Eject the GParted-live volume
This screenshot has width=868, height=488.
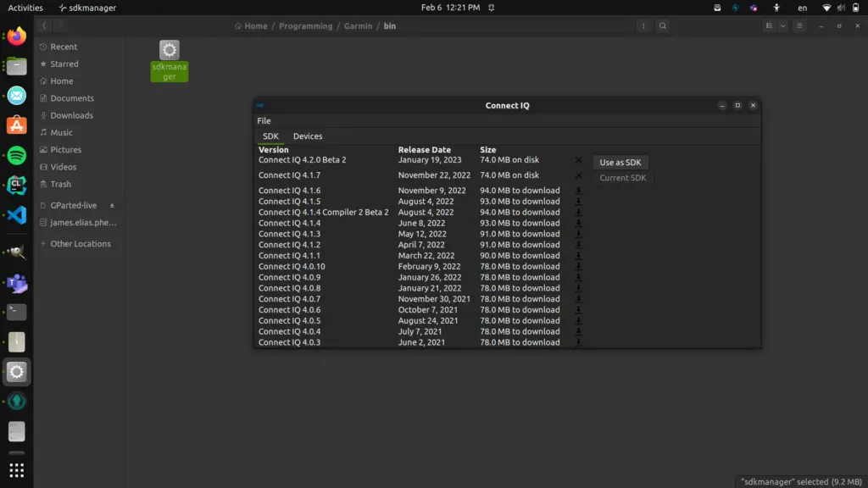[x=112, y=205]
